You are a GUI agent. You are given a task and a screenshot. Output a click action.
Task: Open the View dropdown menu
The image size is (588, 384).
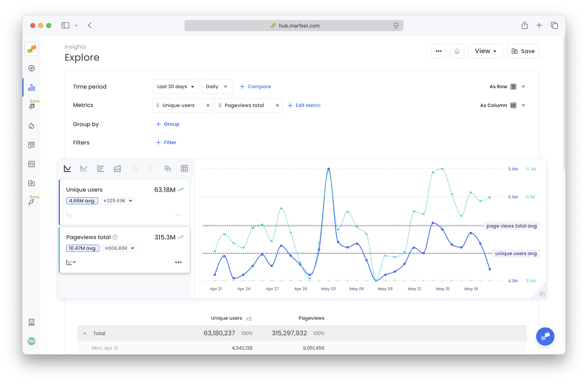pos(485,51)
